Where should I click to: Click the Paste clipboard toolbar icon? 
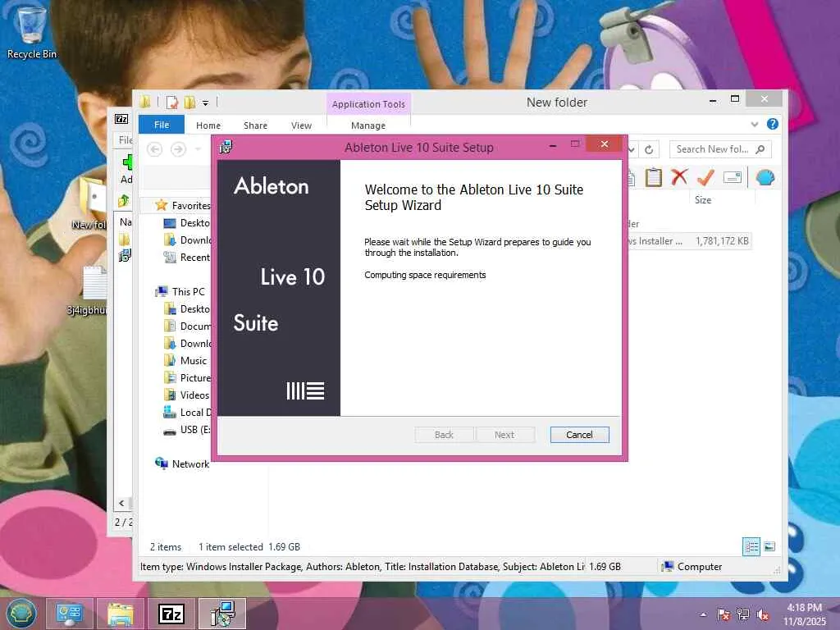654,177
